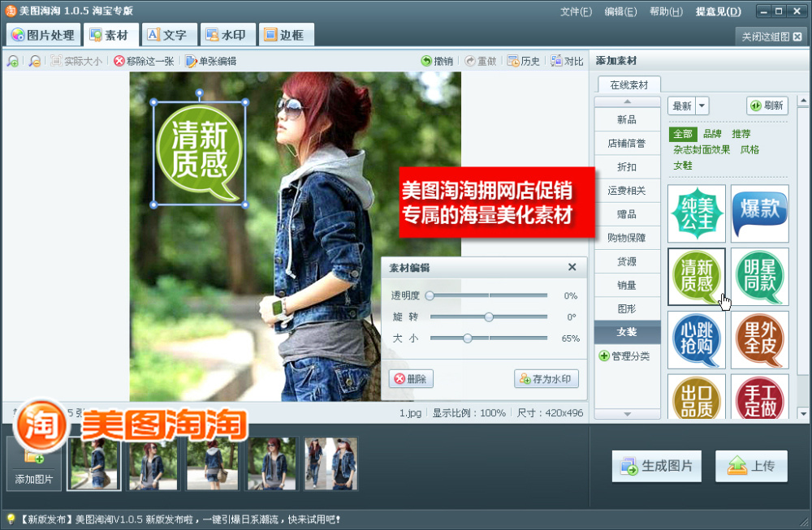This screenshot has height=530, width=812.
Task: Open the 提意见(D) feedback menu
Action: (x=719, y=11)
